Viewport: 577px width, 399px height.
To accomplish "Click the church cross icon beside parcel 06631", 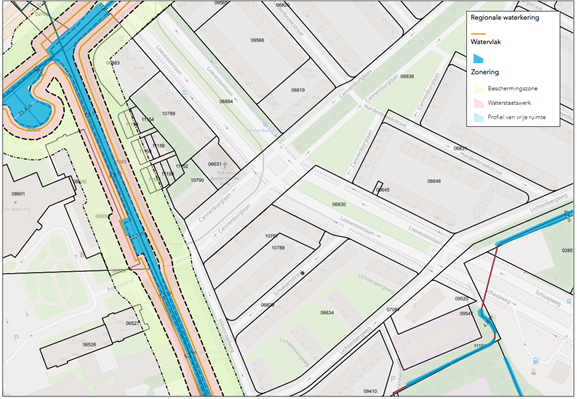I will (x=225, y=164).
